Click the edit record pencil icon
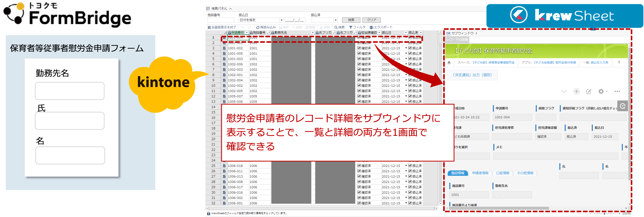This screenshot has height=217, width=644. [x=589, y=92]
